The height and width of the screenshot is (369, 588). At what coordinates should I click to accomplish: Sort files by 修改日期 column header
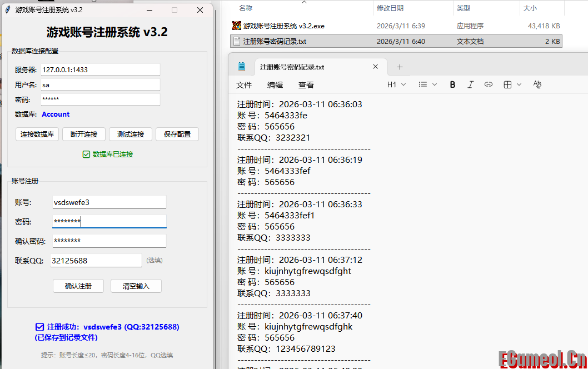coord(390,8)
